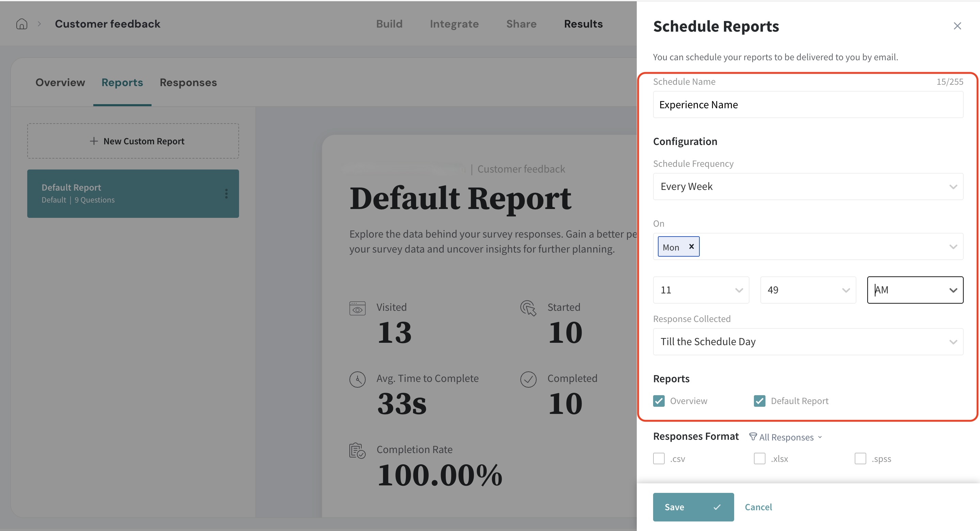Open Default Report three-dot options menu
This screenshot has width=980, height=531.
[x=226, y=194]
